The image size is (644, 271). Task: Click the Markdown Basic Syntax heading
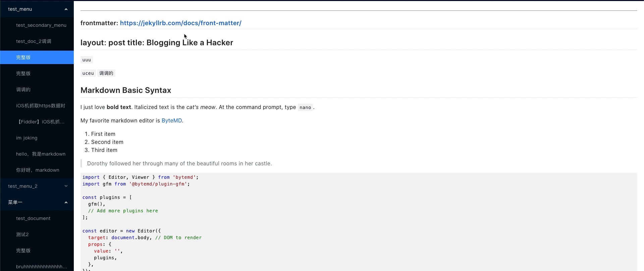[x=126, y=90]
